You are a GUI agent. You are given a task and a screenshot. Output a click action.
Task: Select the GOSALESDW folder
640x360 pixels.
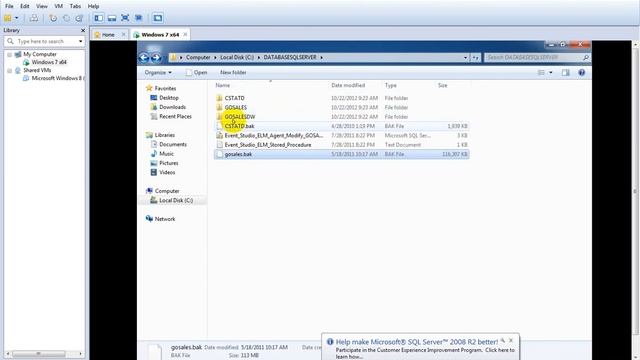[x=240, y=117]
